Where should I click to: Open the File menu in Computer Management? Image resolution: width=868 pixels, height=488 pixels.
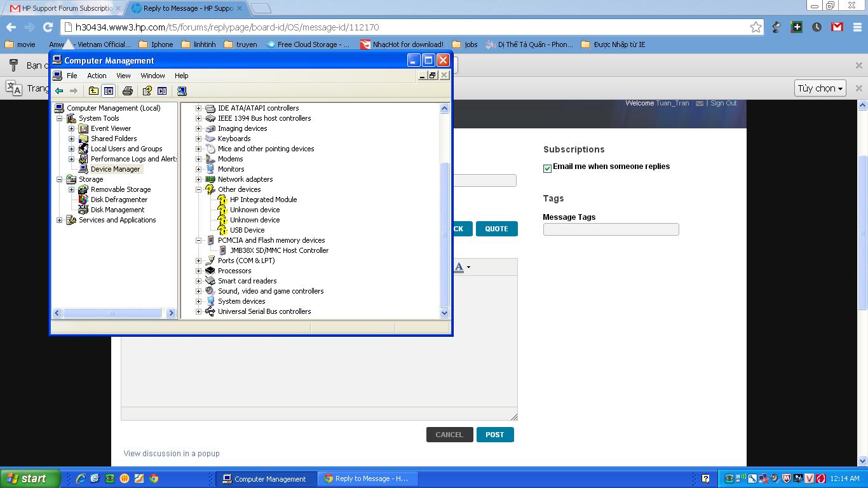pos(72,76)
